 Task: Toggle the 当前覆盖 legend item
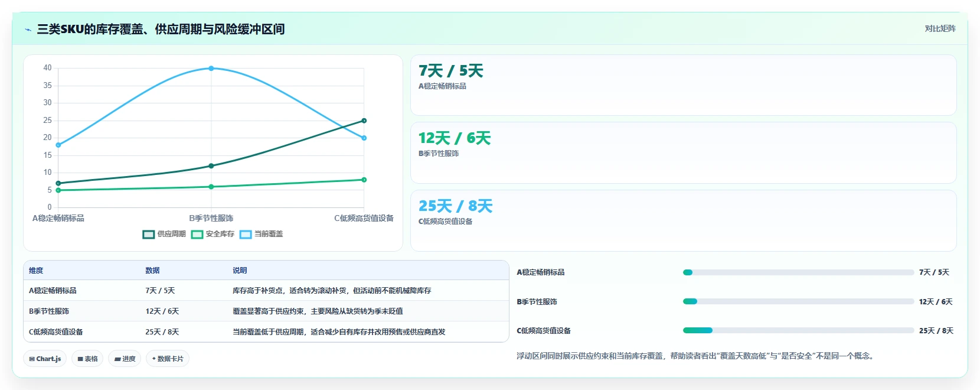tap(261, 234)
